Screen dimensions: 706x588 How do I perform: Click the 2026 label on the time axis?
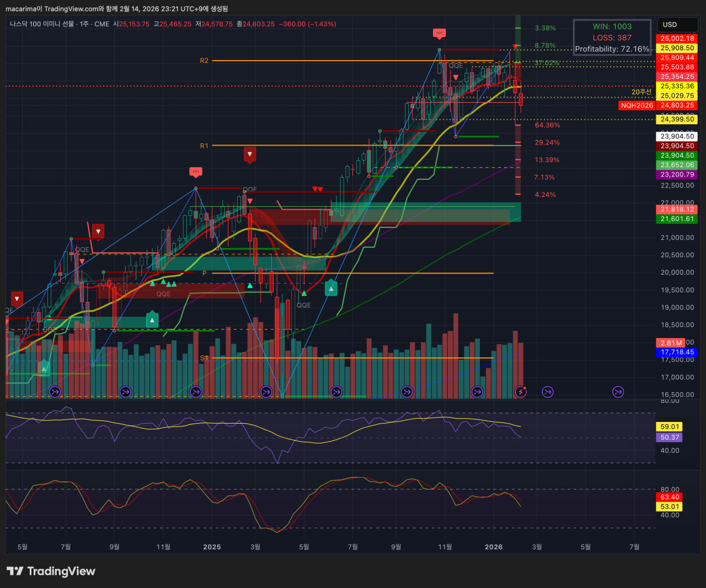pyautogui.click(x=493, y=547)
